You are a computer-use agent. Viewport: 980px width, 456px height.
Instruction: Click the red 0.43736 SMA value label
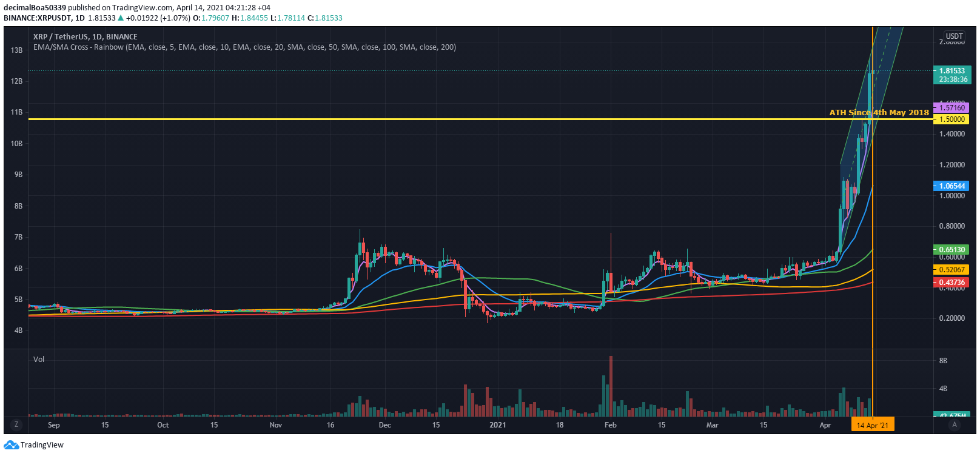[x=951, y=283]
